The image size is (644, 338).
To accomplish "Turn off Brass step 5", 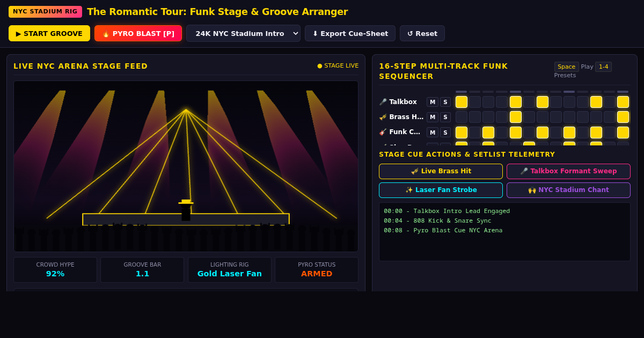I will click(515, 117).
